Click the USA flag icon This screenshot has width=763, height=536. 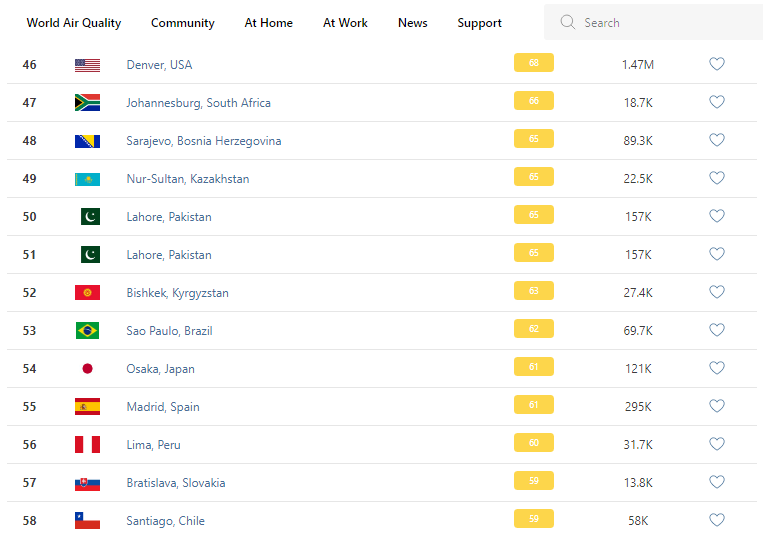pos(87,65)
